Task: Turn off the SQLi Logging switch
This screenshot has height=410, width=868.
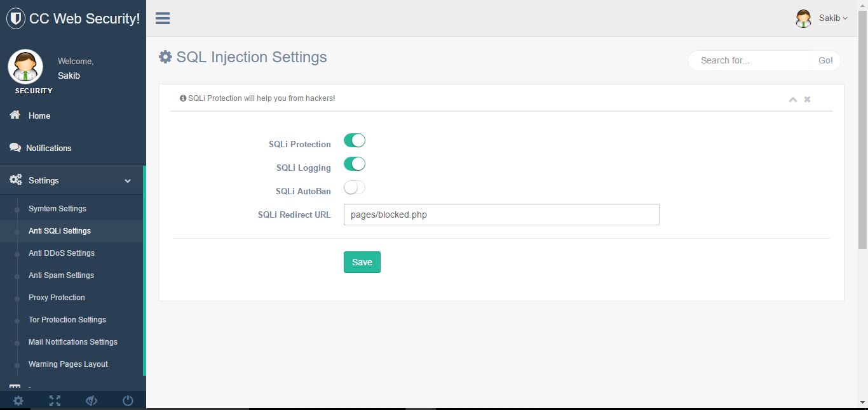Action: (355, 164)
